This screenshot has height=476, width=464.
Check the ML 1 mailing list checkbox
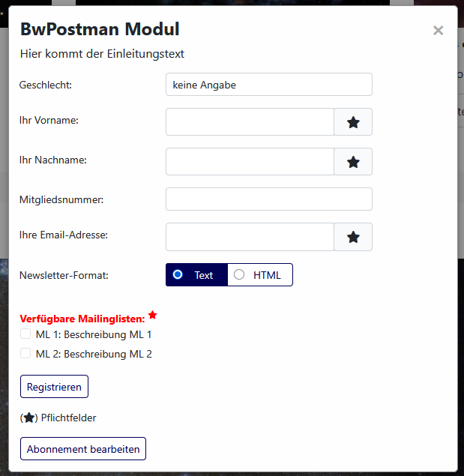pos(25,334)
